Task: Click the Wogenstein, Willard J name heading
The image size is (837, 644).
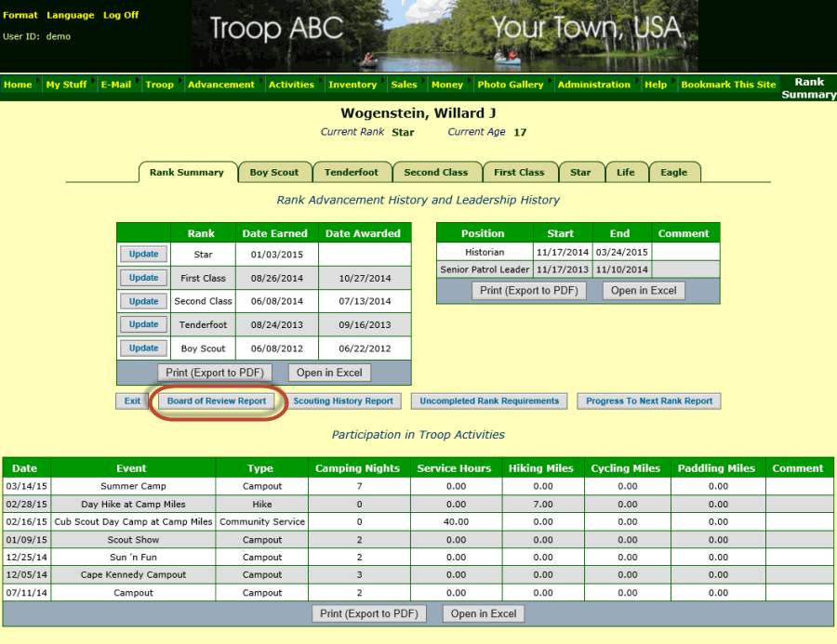Action: (418, 113)
